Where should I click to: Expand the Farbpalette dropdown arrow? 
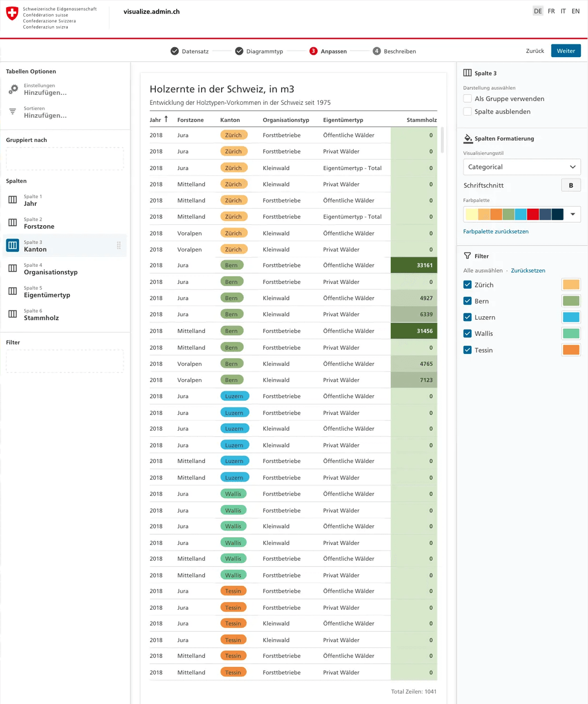pyautogui.click(x=572, y=214)
